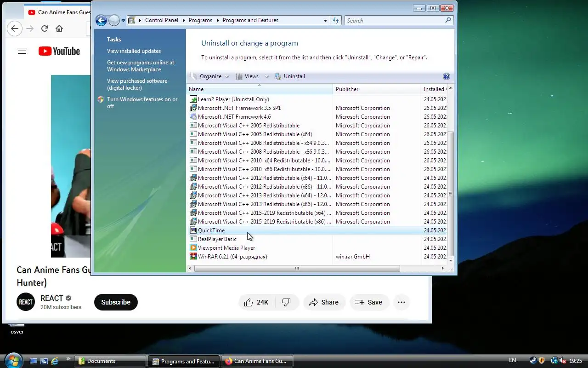Open Get new programs online at Windows Marketplace
588x368 pixels.
click(141, 66)
